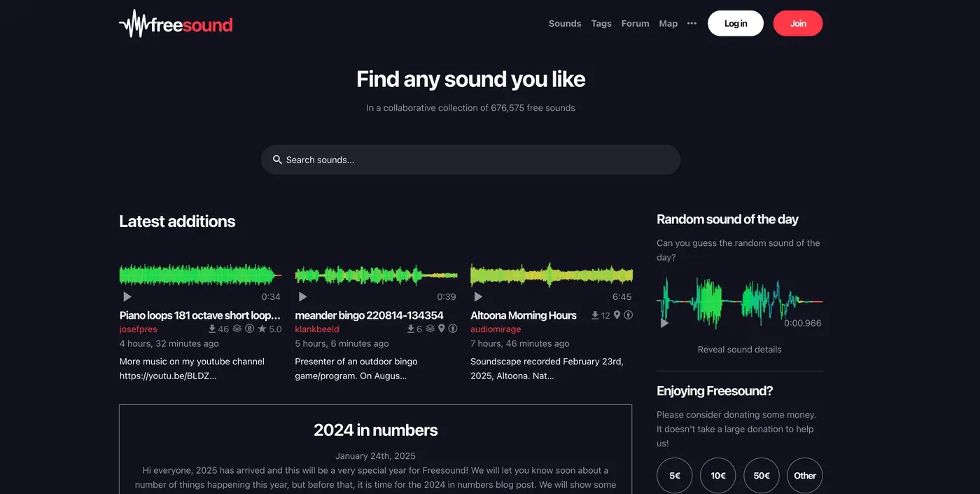This screenshot has width=980, height=494.
Task: Click '5 hours, 6 minutes ago' text
Action: pyautogui.click(x=342, y=343)
